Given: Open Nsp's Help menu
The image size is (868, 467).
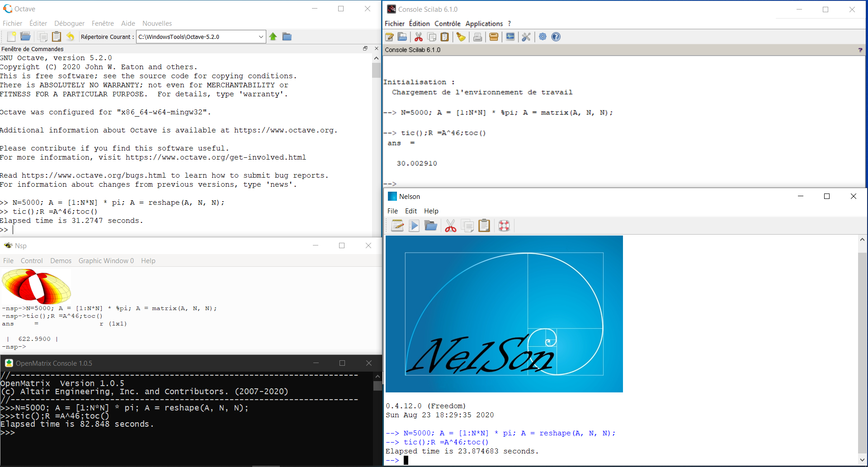Looking at the screenshot, I should (148, 261).
